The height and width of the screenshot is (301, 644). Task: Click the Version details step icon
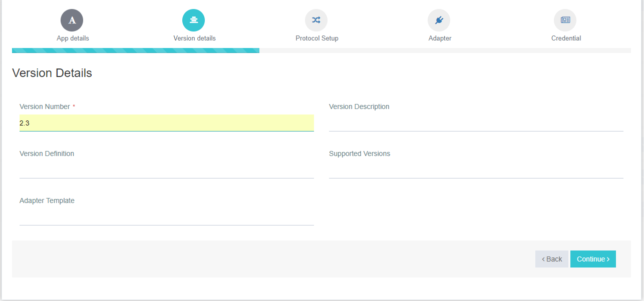coord(194,20)
